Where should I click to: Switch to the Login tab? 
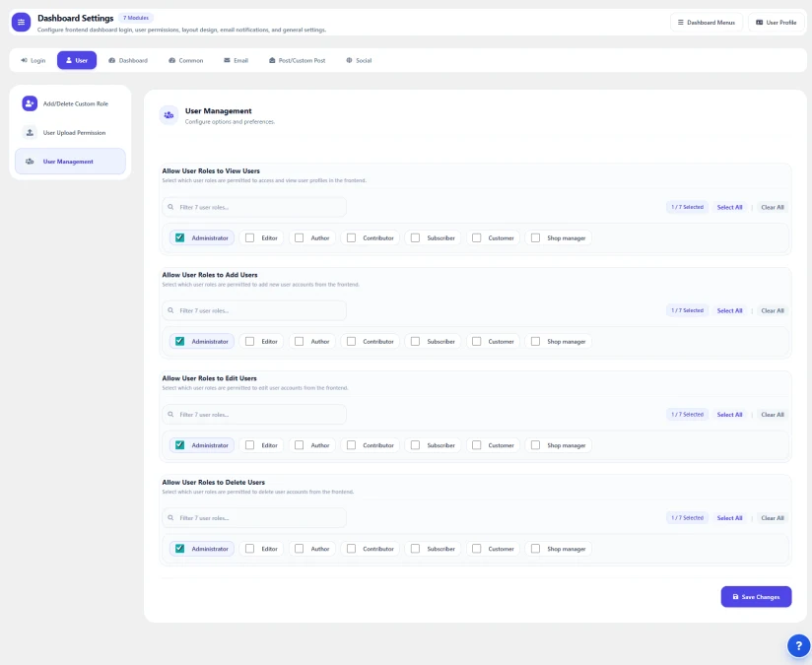(34, 61)
